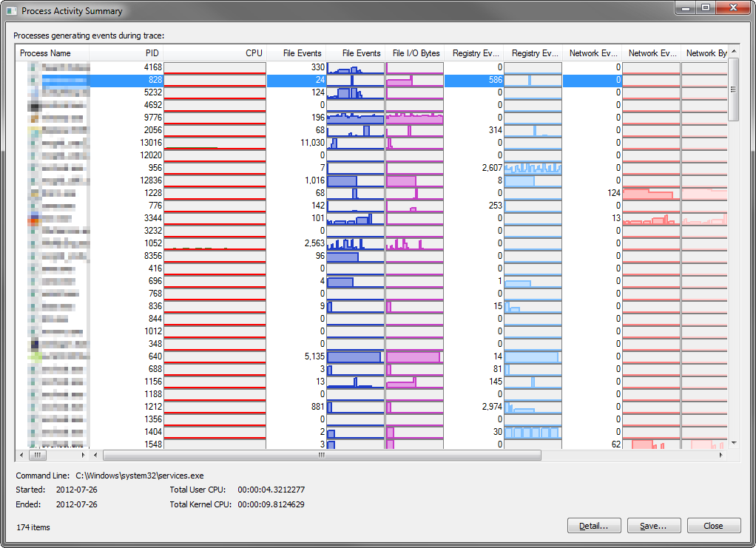756x548 pixels.
Task: Click the vertical scrollbar down arrow
Action: [x=734, y=442]
